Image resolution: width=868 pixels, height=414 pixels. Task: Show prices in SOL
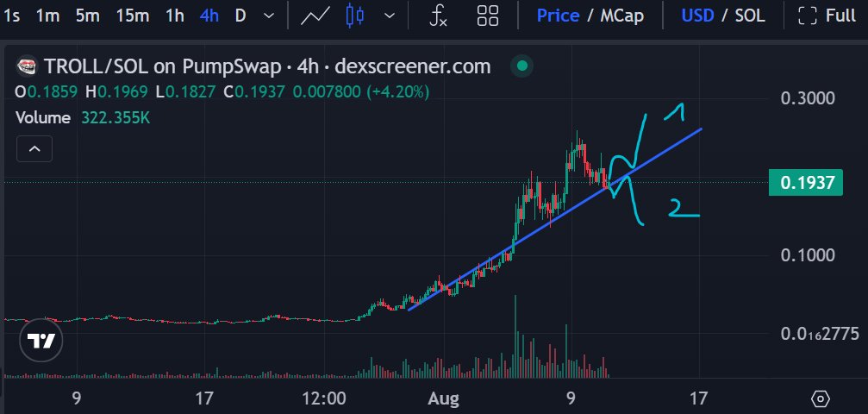pos(750,16)
